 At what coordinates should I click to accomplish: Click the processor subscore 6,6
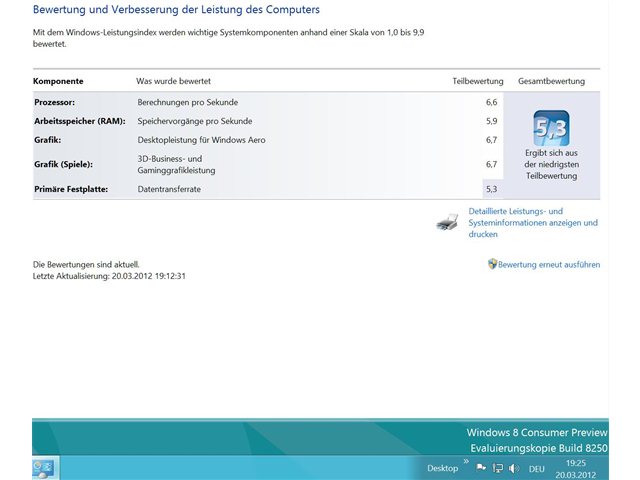[491, 102]
